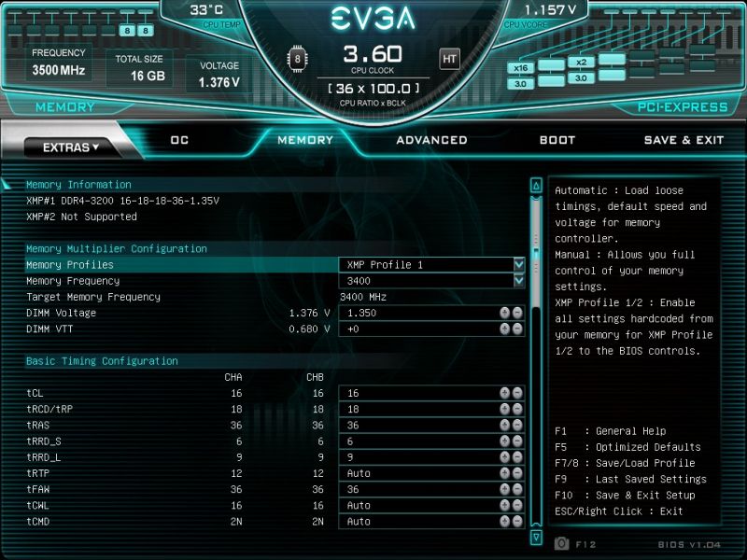Click the tCMD Auto value field
The image size is (747, 560).
431,522
